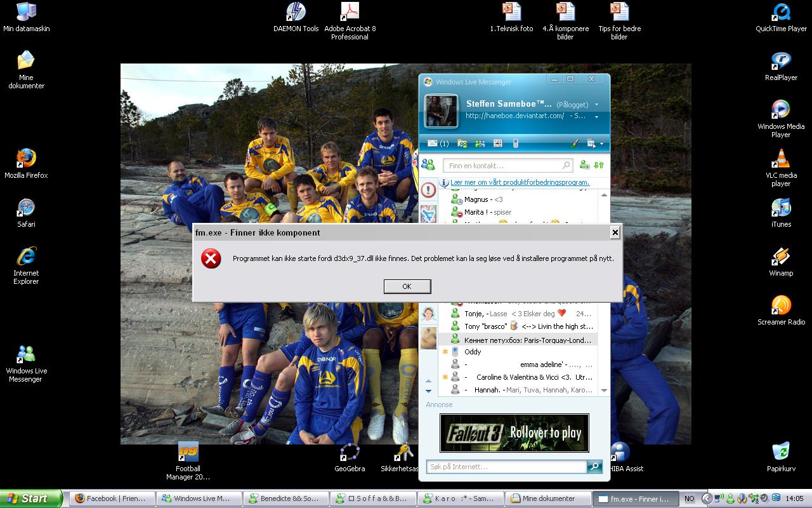Launch RealPlayer desktop shortcut
This screenshot has height=508, width=812.
(781, 66)
